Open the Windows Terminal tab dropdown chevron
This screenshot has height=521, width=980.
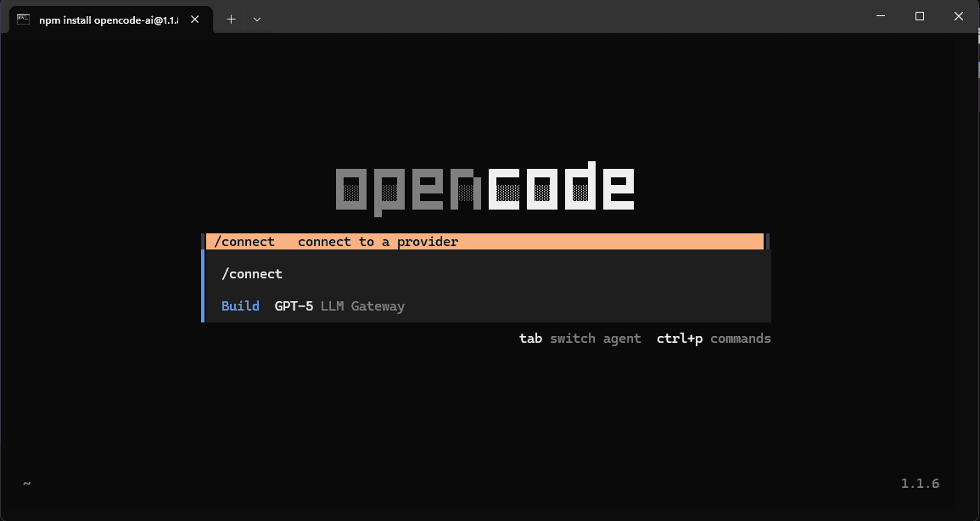tap(257, 19)
